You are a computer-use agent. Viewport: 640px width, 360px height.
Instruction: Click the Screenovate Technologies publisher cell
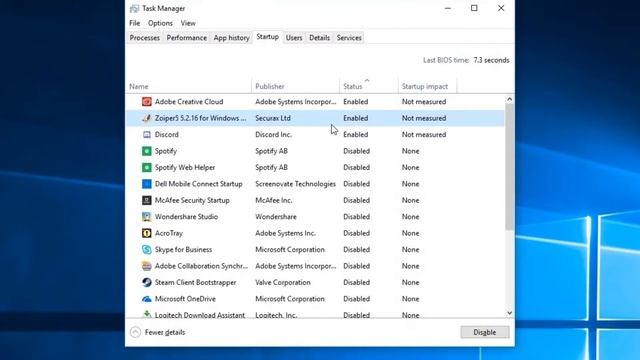(296, 184)
